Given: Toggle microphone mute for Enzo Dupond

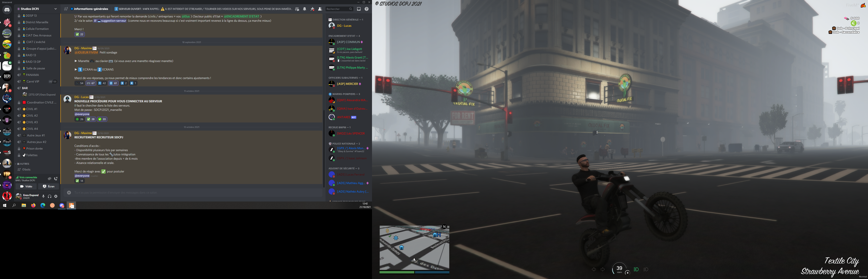Looking at the screenshot, I should tap(43, 196).
